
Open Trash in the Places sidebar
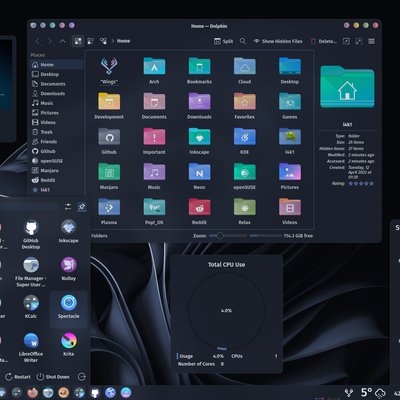pyautogui.click(x=56, y=132)
